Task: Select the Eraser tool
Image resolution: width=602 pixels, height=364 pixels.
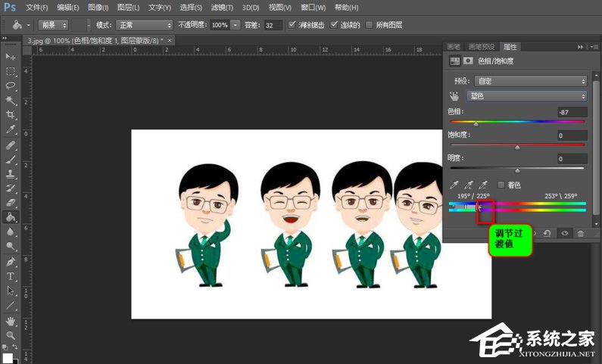Action: click(11, 203)
